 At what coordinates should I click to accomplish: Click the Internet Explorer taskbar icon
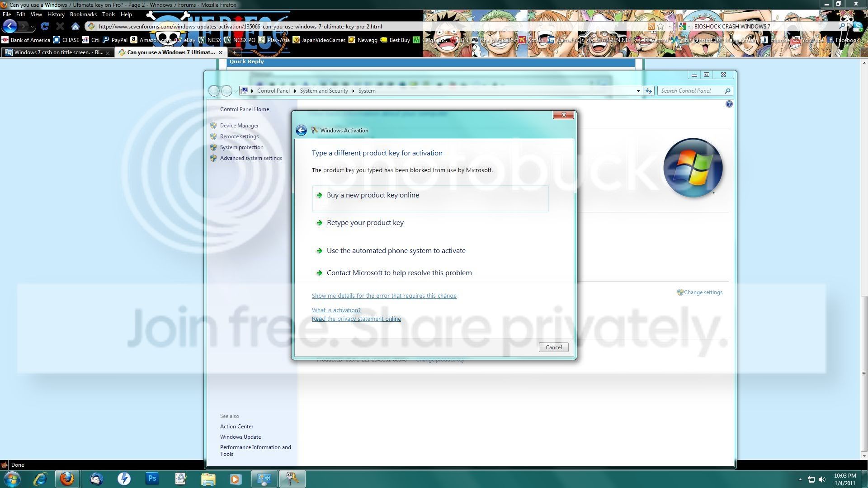(40, 479)
